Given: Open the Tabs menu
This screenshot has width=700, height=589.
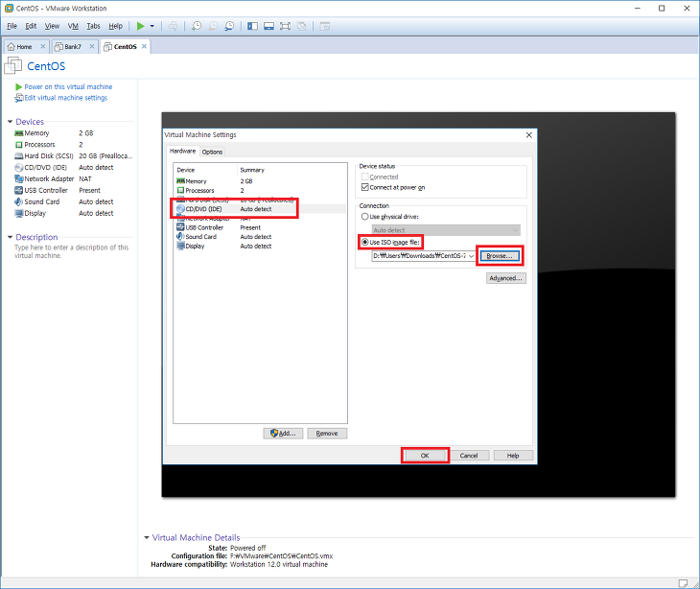Looking at the screenshot, I should tap(93, 26).
